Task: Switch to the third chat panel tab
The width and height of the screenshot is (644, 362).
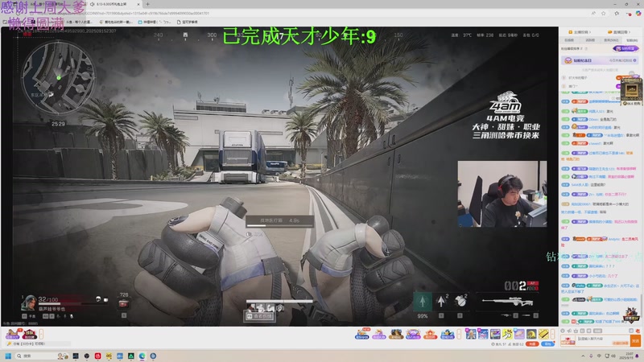Action: point(611,40)
